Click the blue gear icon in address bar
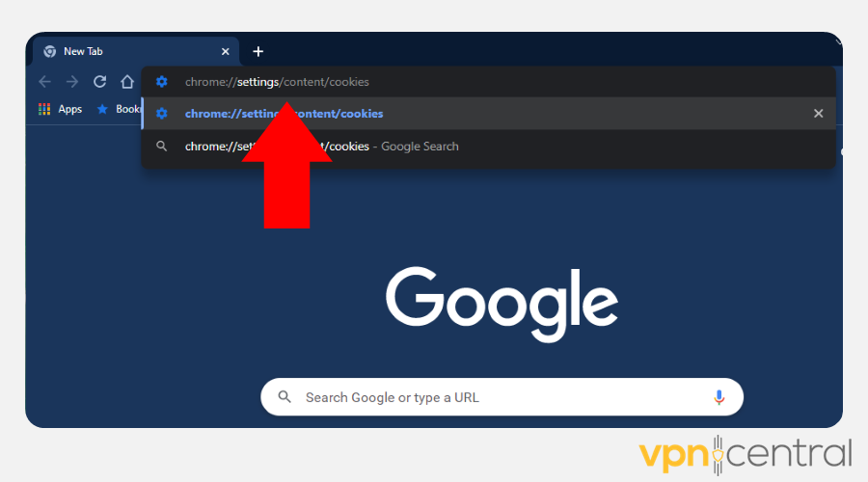 coord(162,82)
